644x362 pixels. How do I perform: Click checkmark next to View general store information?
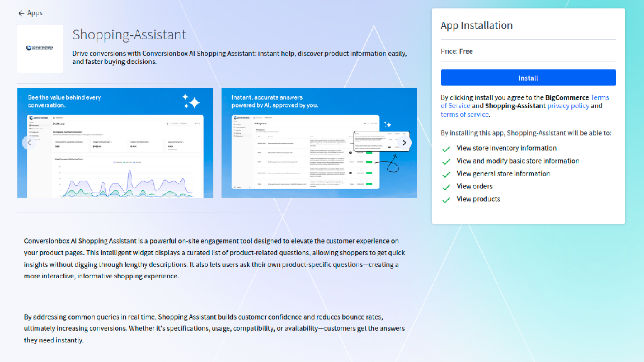pos(446,175)
